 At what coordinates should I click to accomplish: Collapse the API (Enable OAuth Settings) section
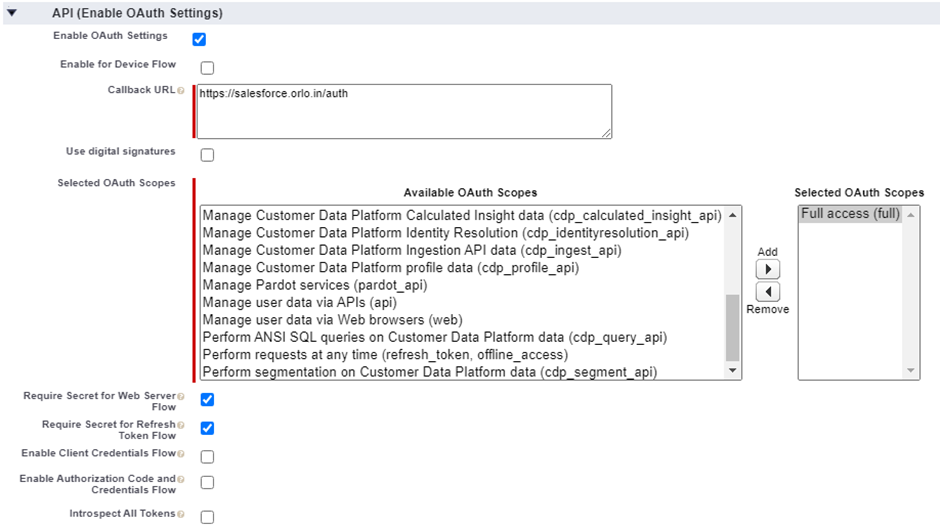coord(12,14)
